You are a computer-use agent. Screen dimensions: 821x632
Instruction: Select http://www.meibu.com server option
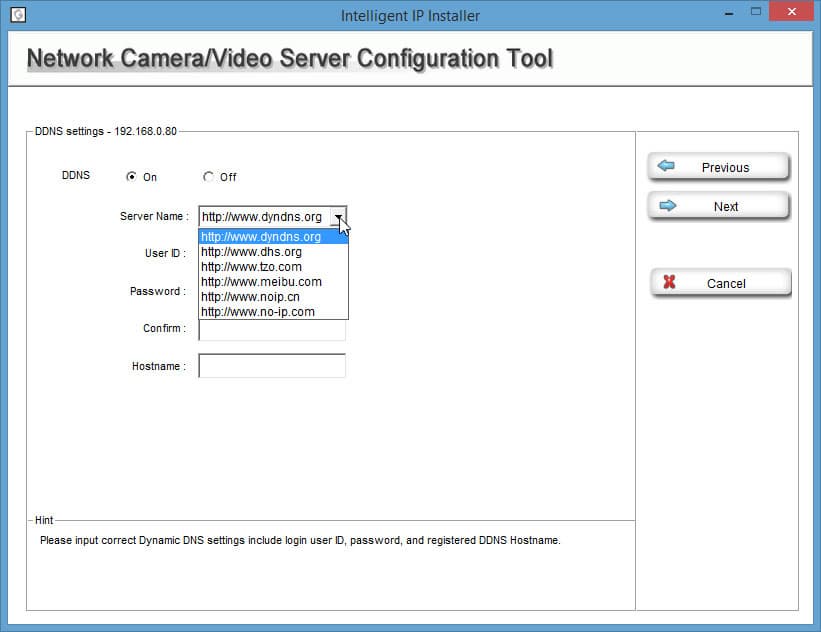pyautogui.click(x=273, y=282)
